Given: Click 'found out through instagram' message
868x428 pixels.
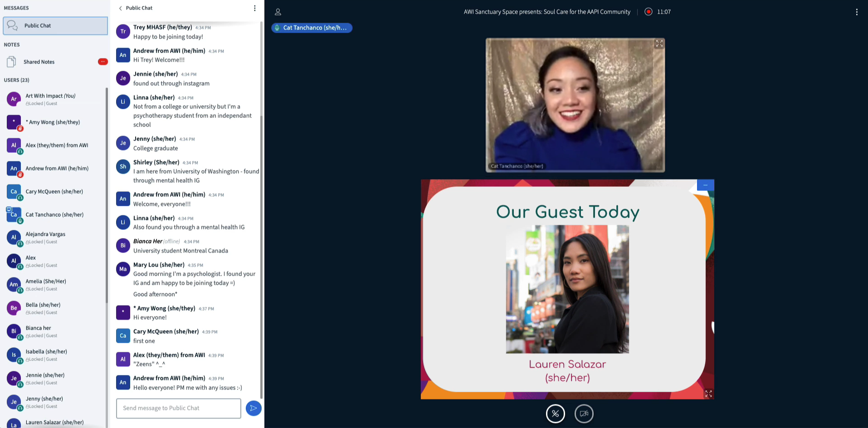Looking at the screenshot, I should pos(171,83).
